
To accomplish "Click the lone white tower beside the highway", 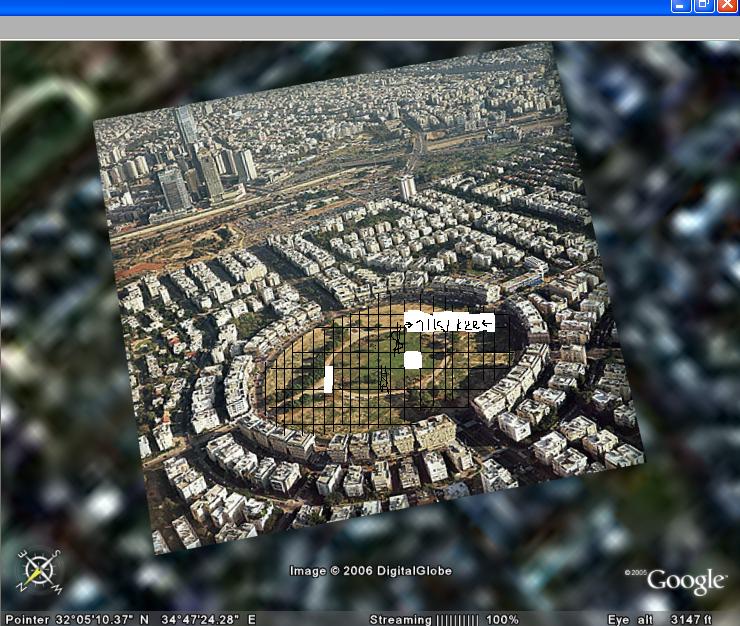I will (x=408, y=187).
